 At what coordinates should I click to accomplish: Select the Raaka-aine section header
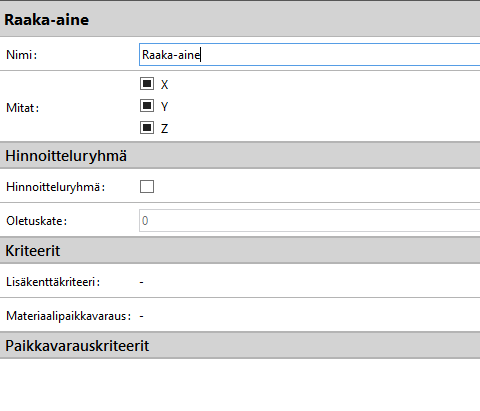coord(240,19)
